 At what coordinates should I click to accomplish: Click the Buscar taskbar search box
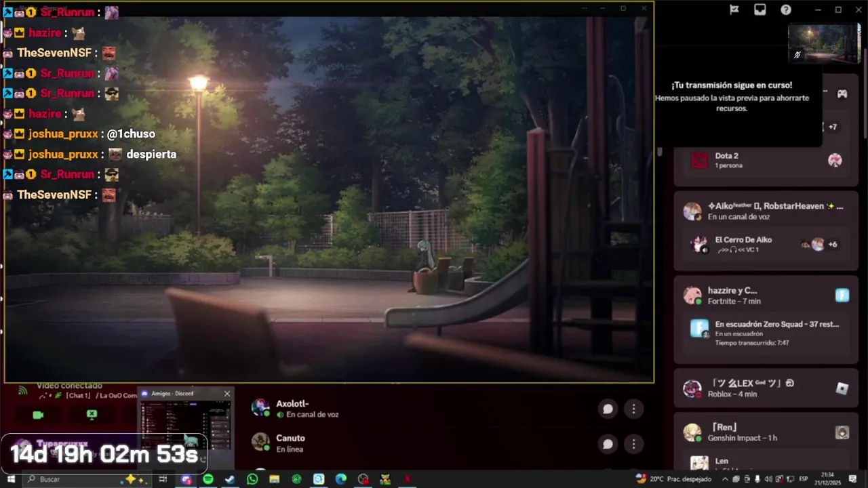(x=87, y=479)
